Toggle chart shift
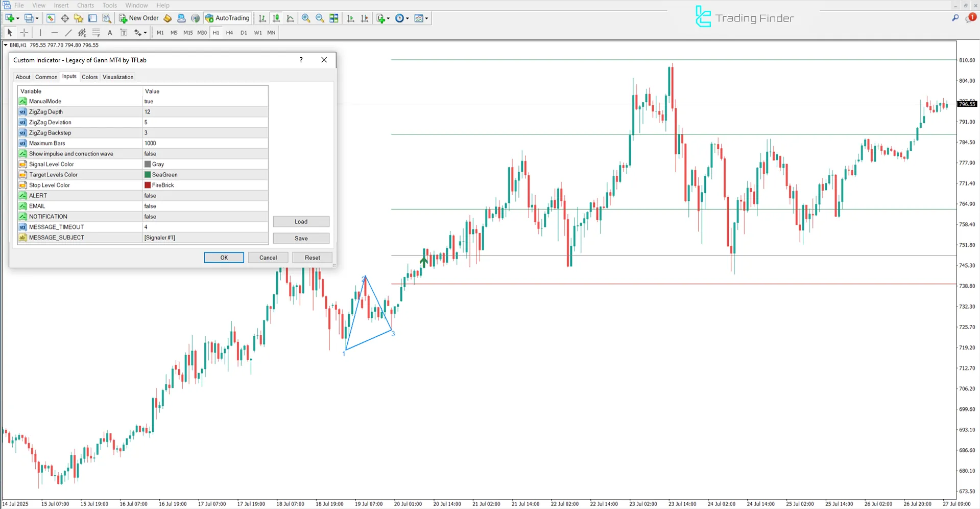 (365, 18)
